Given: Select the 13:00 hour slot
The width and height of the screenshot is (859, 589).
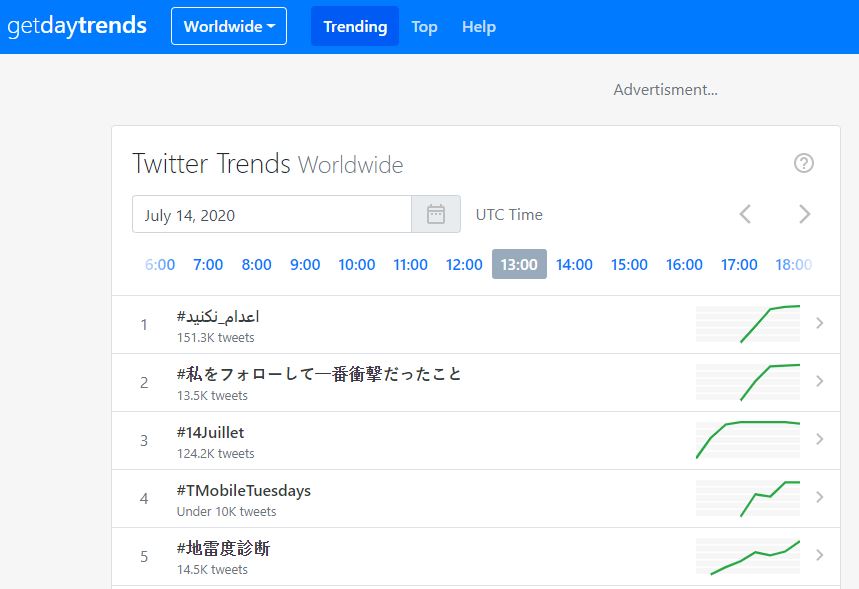Looking at the screenshot, I should tap(519, 265).
